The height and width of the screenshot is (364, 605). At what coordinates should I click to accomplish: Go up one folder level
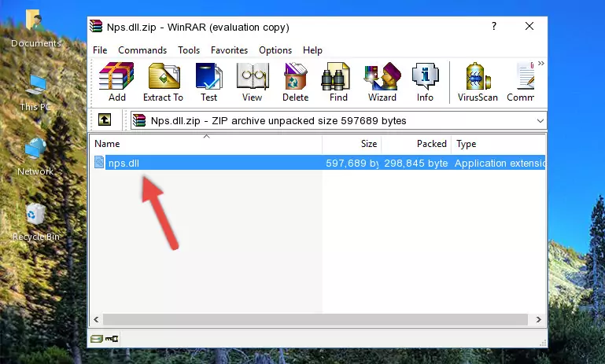click(x=105, y=120)
